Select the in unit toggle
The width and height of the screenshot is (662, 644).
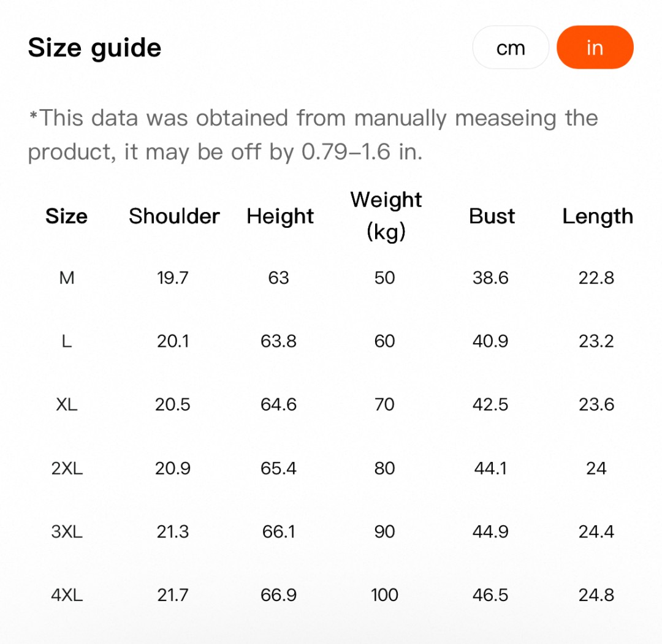(595, 48)
